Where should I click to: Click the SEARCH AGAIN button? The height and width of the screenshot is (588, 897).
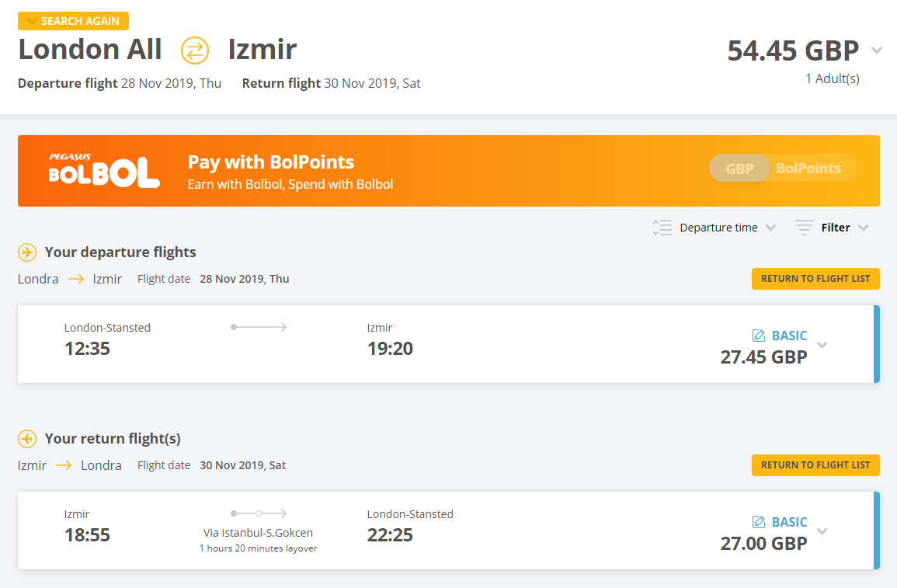pyautogui.click(x=73, y=21)
